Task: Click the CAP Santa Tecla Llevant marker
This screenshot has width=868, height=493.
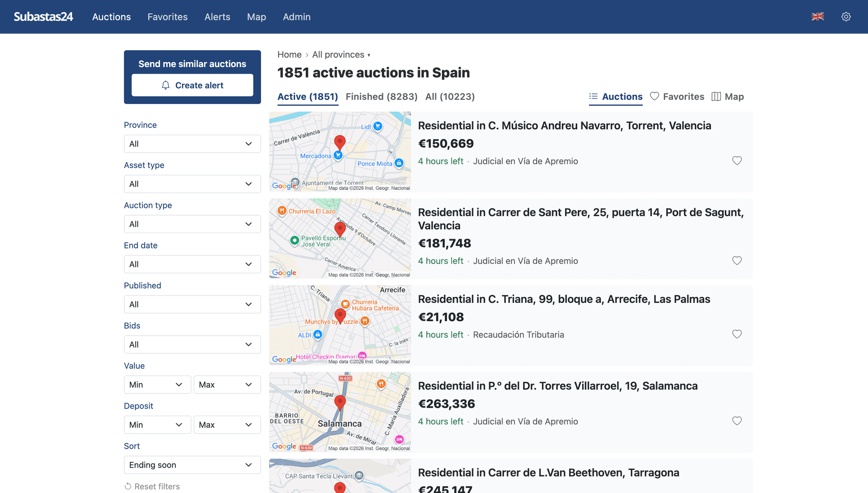Action: (x=359, y=475)
